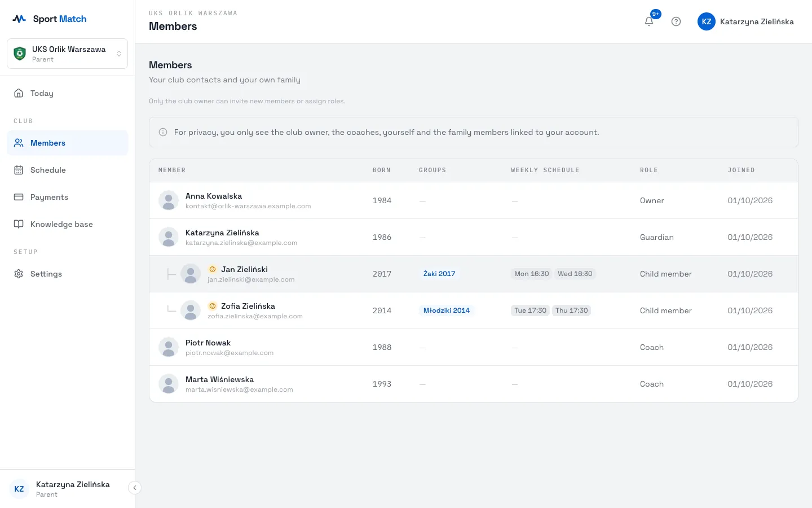Click the Weekly Schedule column header
This screenshot has height=508, width=812.
point(545,170)
